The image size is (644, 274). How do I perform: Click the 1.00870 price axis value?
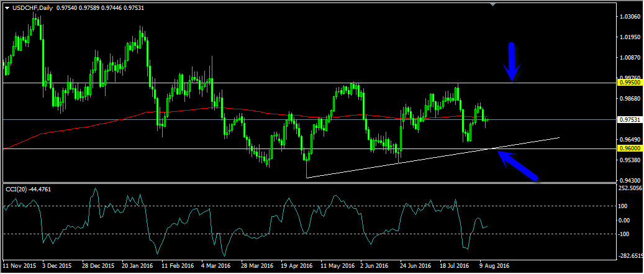click(x=631, y=58)
